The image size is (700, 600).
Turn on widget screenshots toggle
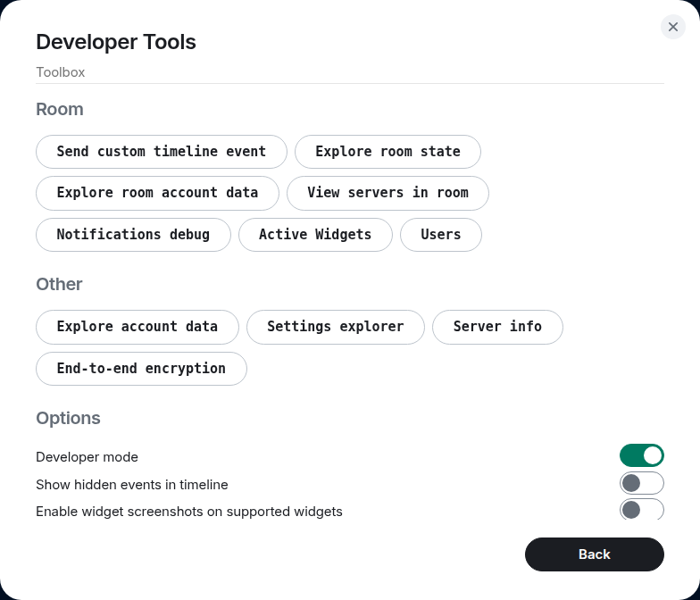click(x=641, y=510)
